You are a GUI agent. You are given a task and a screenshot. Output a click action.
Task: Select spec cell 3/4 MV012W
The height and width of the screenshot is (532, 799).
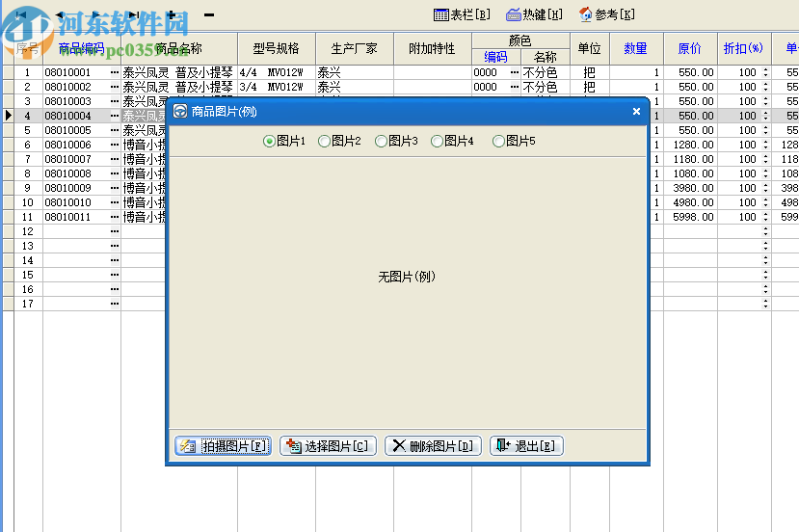point(277,87)
